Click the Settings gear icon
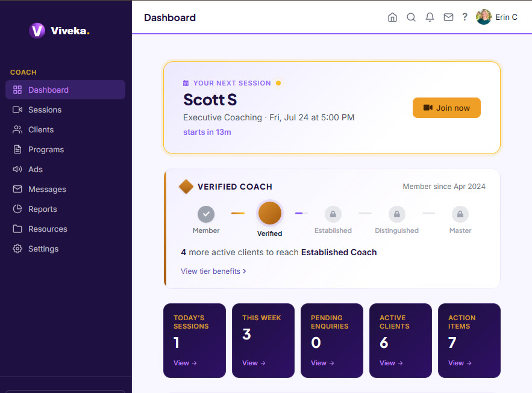The width and height of the screenshot is (532, 393). 17,249
